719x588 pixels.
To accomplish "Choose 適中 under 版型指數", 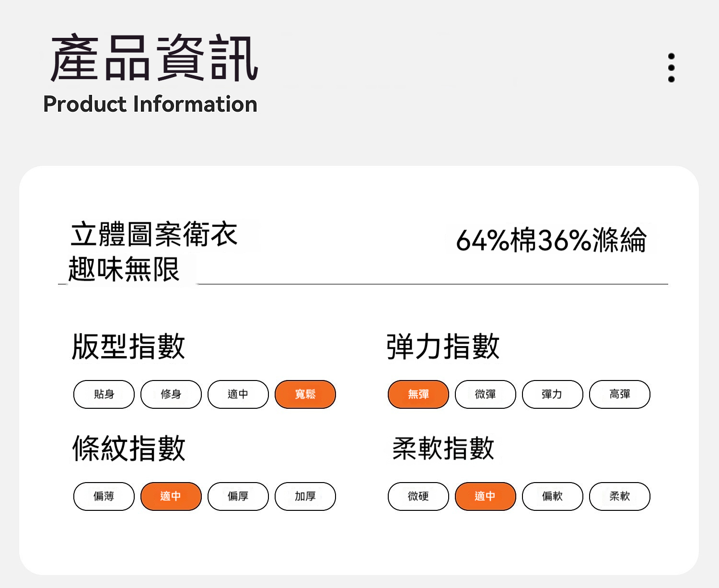I will coord(238,394).
